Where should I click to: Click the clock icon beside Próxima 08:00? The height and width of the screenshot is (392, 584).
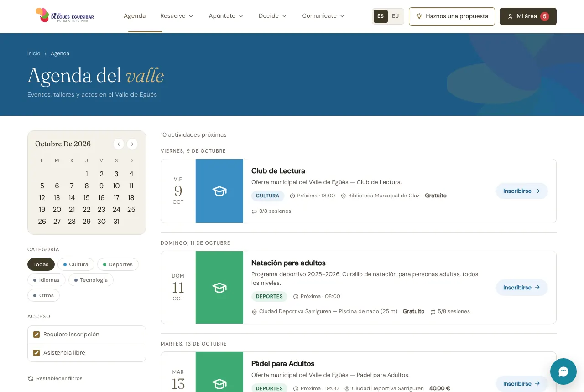pyautogui.click(x=296, y=296)
